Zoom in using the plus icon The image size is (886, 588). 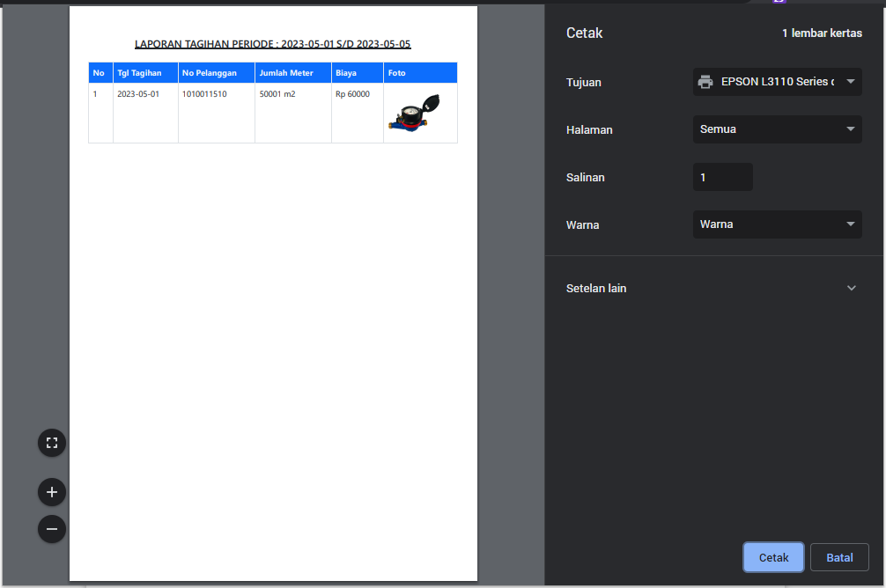[x=51, y=492]
